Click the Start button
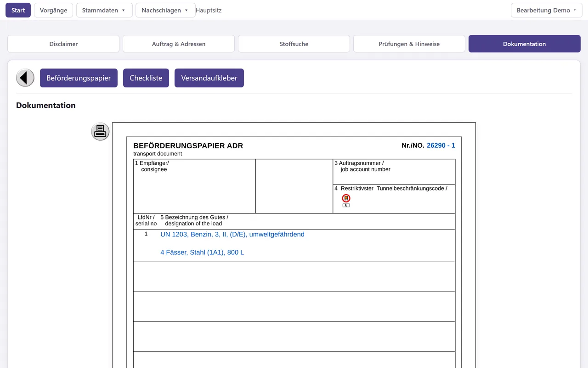 [x=18, y=10]
